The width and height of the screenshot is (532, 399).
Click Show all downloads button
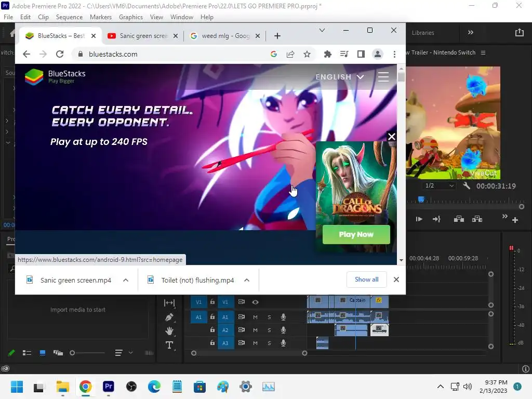(366, 279)
